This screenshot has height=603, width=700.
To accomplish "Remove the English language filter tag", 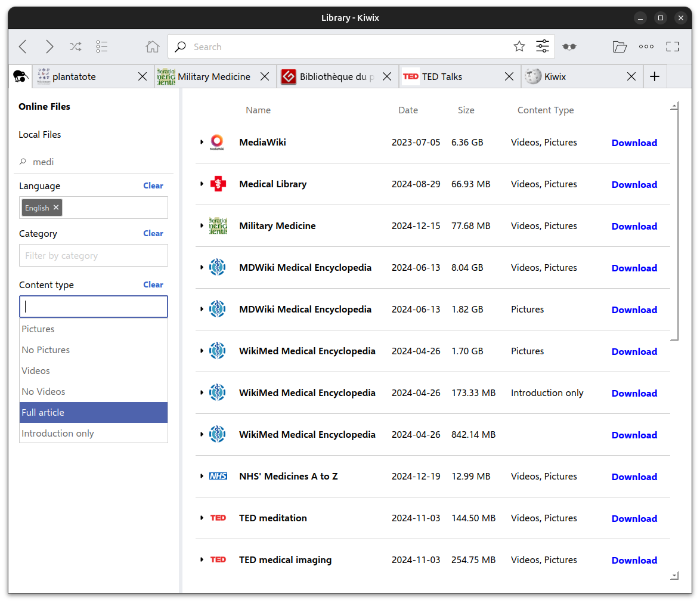I will click(56, 208).
